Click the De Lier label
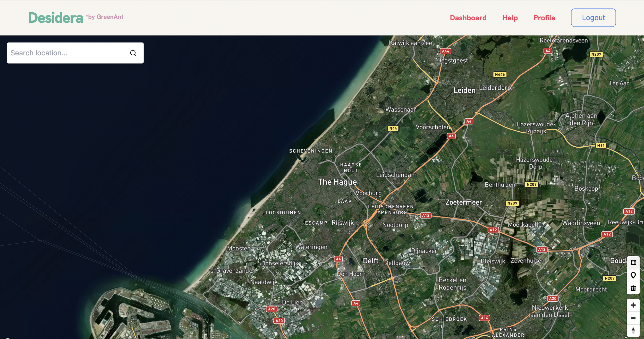Screen dimensions: 644x339 [x=292, y=302]
